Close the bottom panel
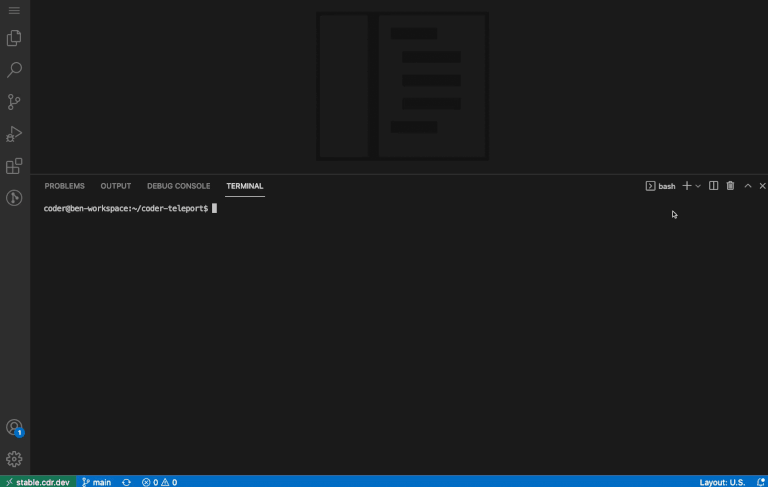 click(x=763, y=186)
